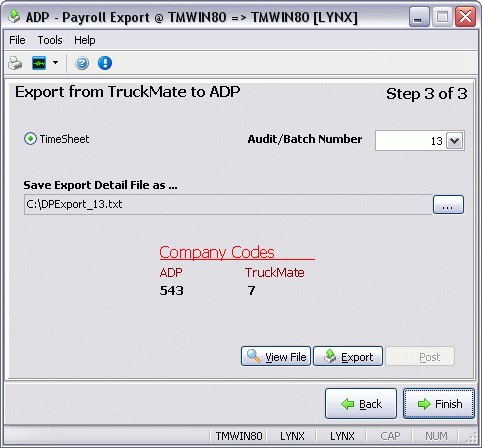Screen dimensions: 482x448
Task: Click the blue exclamation info icon
Action: click(x=105, y=63)
